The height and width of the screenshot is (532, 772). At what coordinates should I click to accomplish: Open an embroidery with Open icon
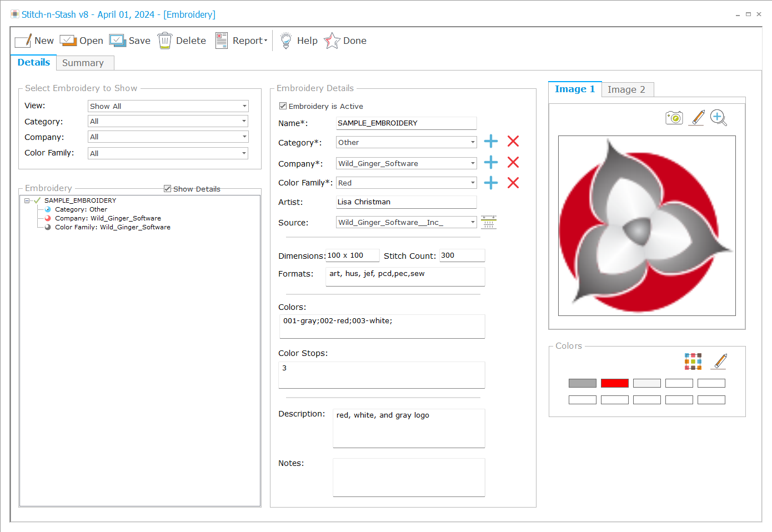[68, 41]
